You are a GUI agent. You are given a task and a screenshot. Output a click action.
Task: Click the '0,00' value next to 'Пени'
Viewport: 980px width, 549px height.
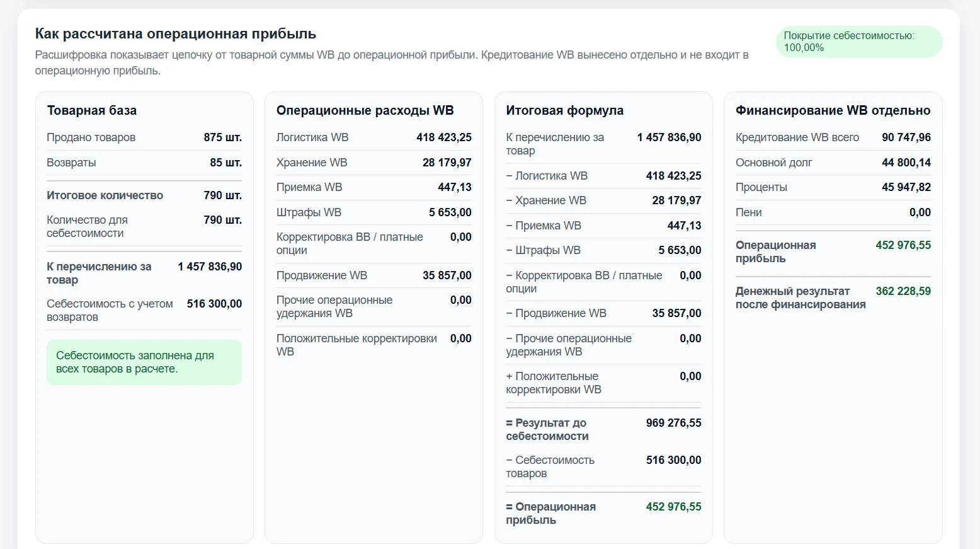click(920, 212)
